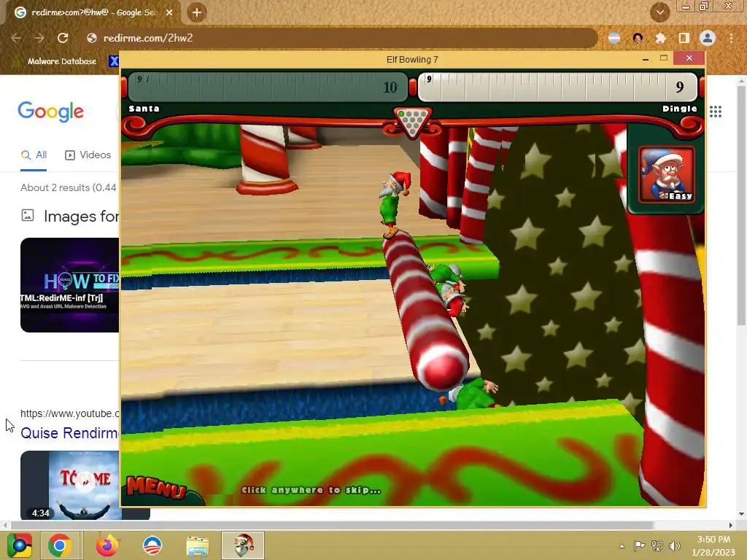Screen dimensions: 747x560
Task: Click the Dingle player name label
Action: tap(680, 109)
